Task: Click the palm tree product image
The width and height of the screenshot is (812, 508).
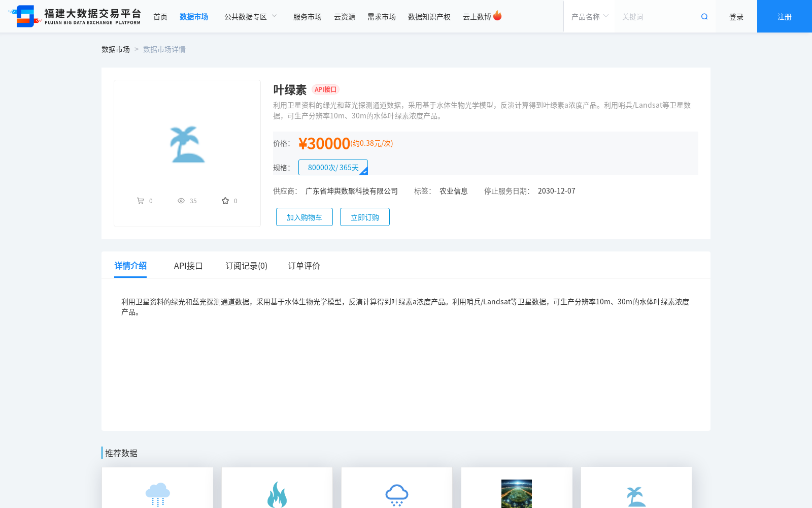Action: click(x=187, y=144)
